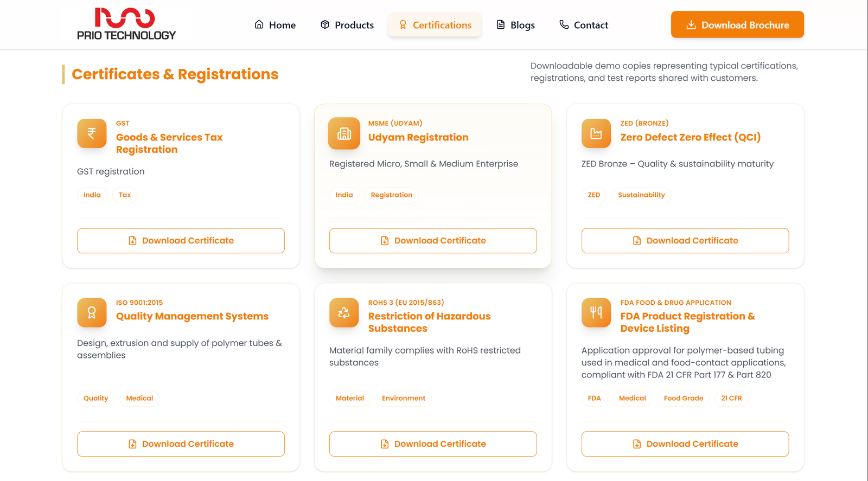Screen dimensions: 868x481
Task: Click the fork and knife FDA icon
Action: point(596,312)
